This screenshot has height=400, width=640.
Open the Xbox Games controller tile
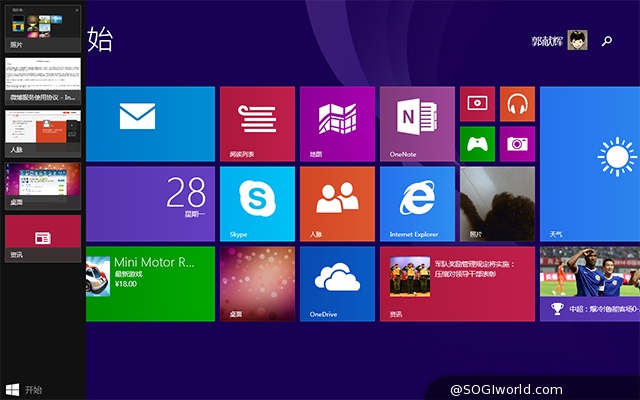(x=477, y=144)
